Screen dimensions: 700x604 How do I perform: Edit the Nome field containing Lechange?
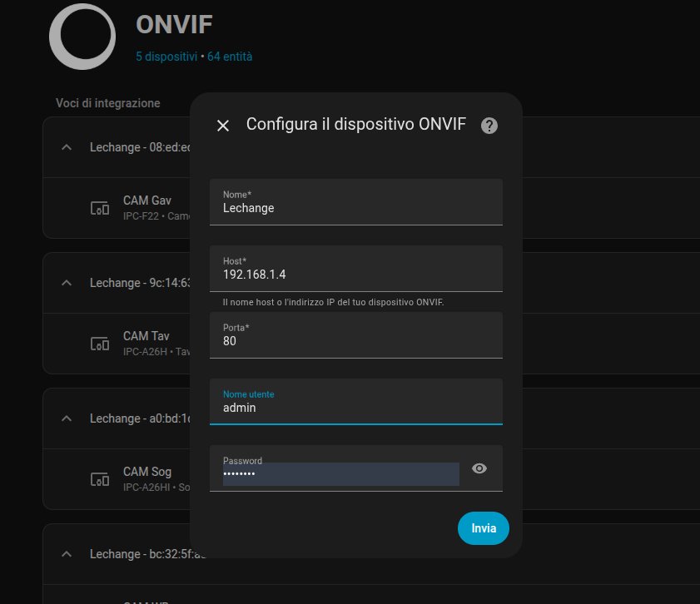[x=355, y=202]
